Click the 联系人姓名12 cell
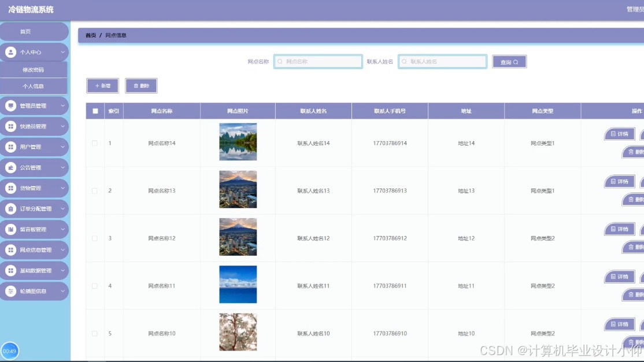 click(313, 238)
